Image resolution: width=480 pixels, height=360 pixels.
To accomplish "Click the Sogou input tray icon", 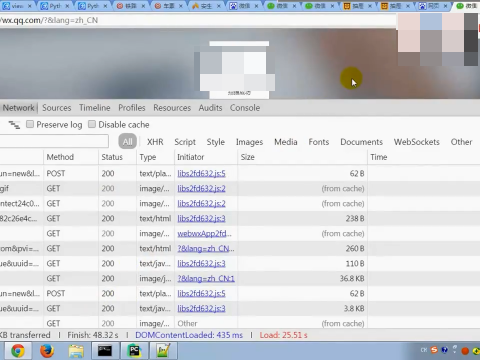I will (434, 350).
